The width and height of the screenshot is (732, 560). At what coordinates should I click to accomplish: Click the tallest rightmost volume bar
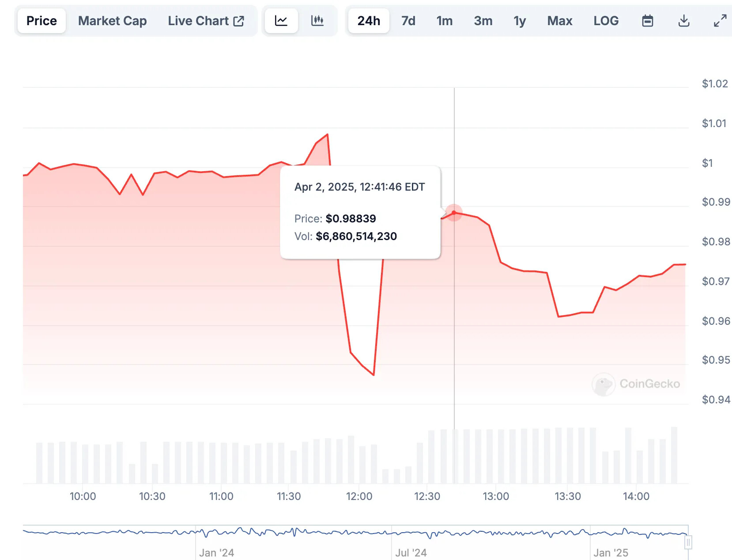(674, 455)
